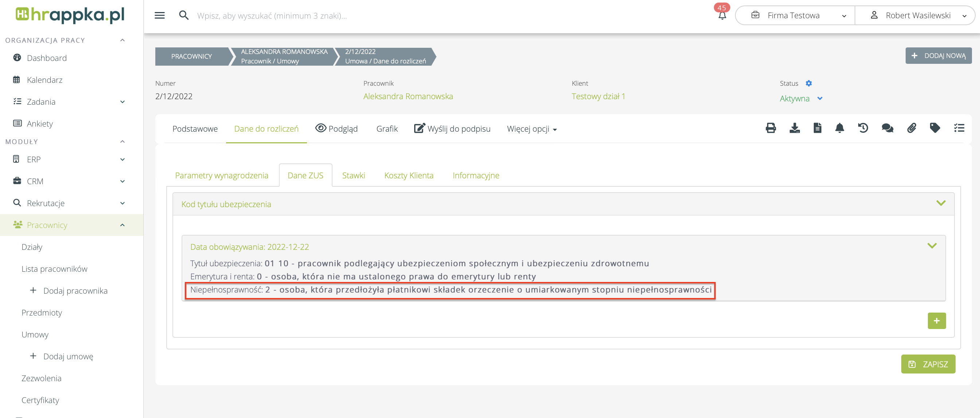Image resolution: width=980 pixels, height=418 pixels.
Task: Collapse the Data obowiązywania 2022-12-22 entry
Action: (932, 246)
